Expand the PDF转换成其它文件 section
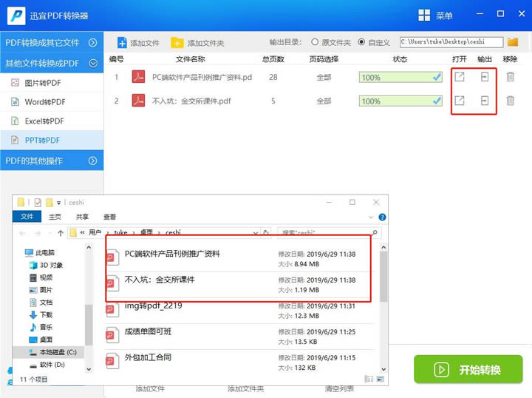 click(92, 42)
